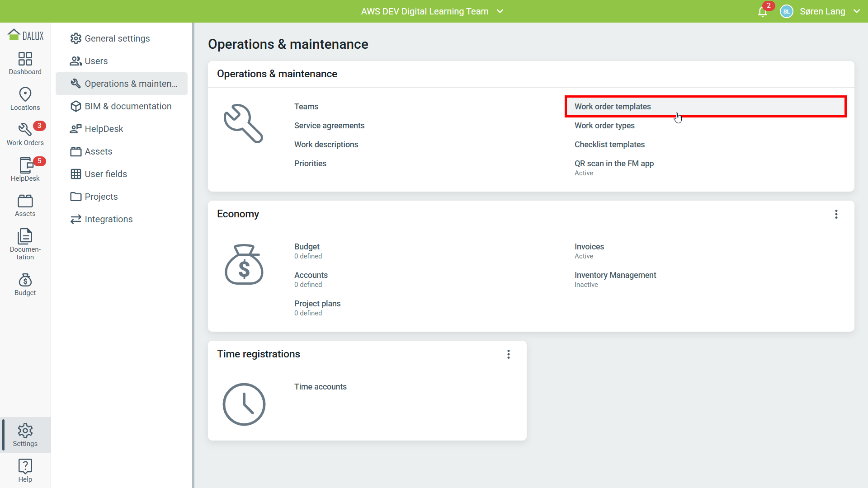Select Integrations in settings menu

pyautogui.click(x=108, y=219)
